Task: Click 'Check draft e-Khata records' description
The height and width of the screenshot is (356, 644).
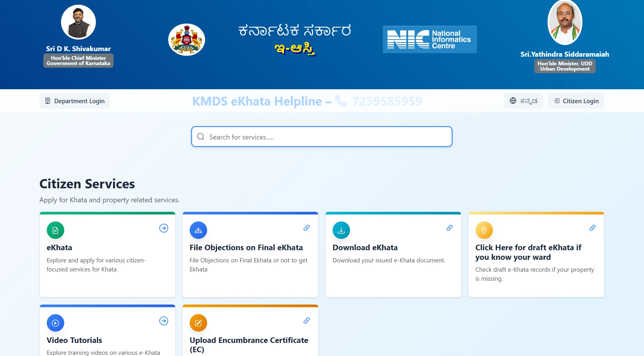Action: (x=535, y=274)
